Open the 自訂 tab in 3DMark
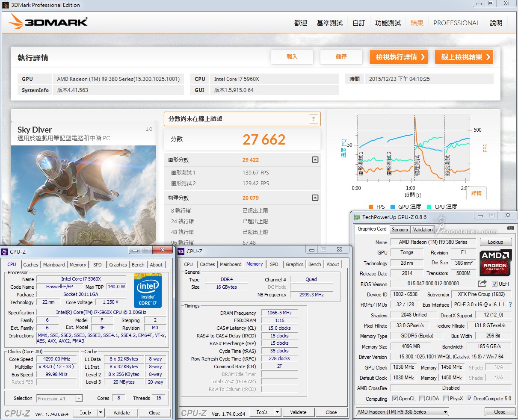The width and height of the screenshot is (518, 420). (x=359, y=23)
